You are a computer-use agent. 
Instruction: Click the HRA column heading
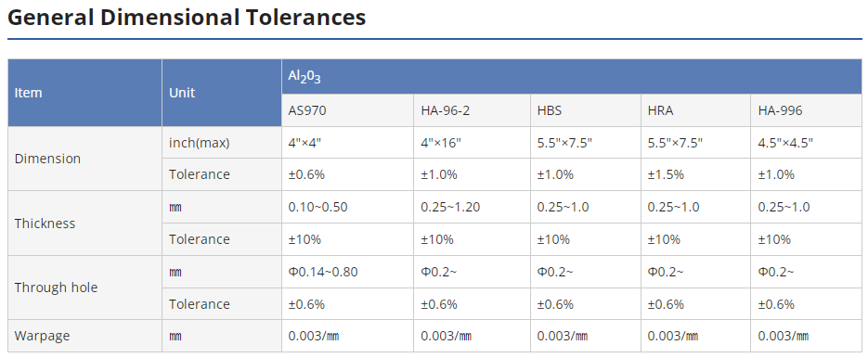coord(696,110)
